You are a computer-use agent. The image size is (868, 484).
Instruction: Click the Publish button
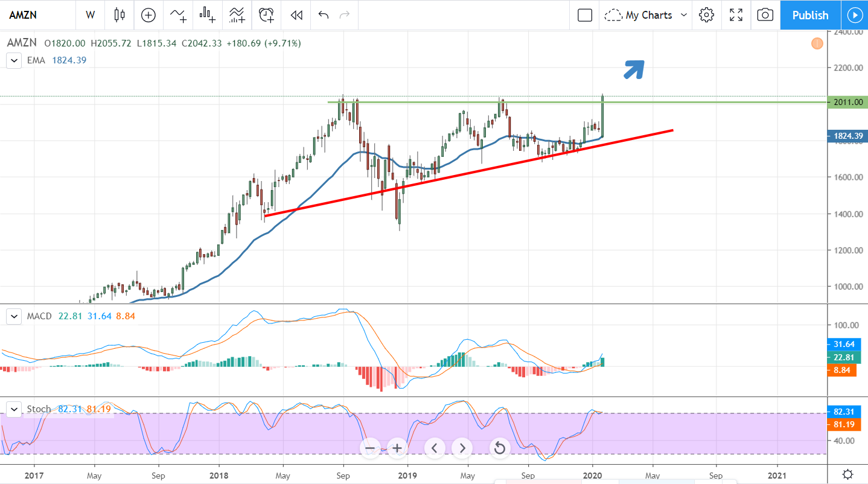tap(810, 15)
